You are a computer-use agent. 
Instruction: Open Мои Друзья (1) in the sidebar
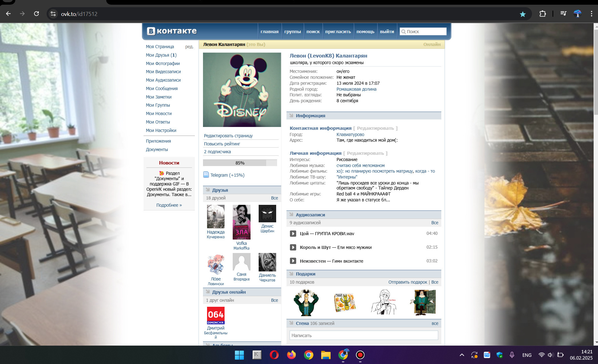[x=161, y=55]
